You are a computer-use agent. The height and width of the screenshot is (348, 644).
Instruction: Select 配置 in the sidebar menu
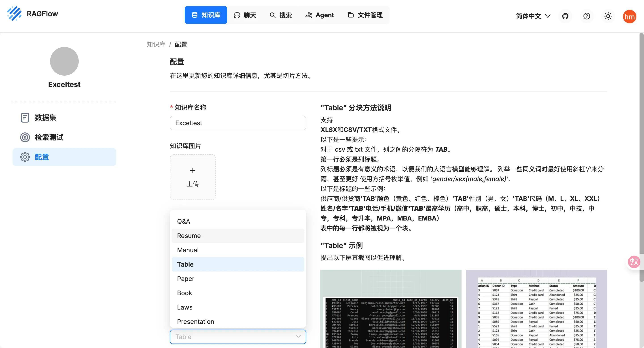(x=42, y=157)
